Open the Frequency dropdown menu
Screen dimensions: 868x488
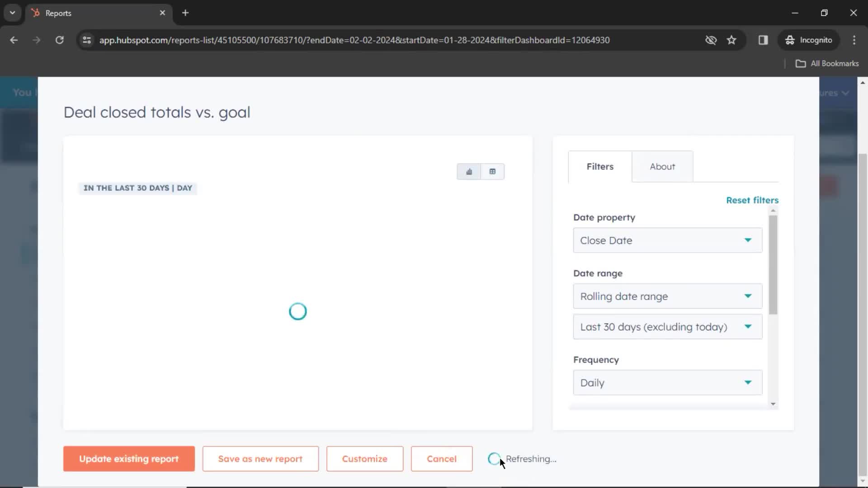pos(666,383)
